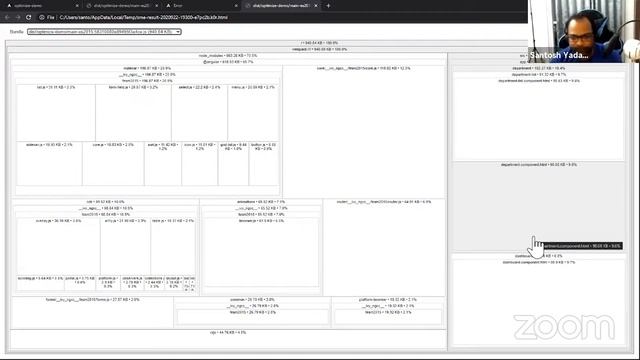Open a new tab with the plus button

click(328, 6)
